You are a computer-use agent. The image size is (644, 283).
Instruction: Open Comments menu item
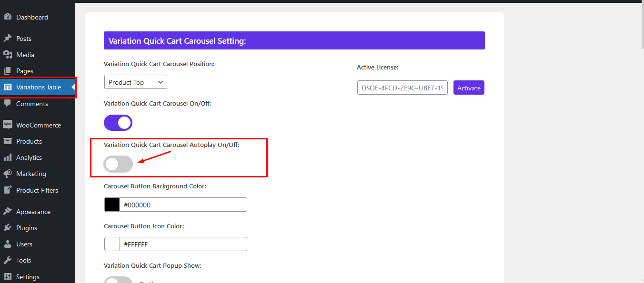[38, 104]
